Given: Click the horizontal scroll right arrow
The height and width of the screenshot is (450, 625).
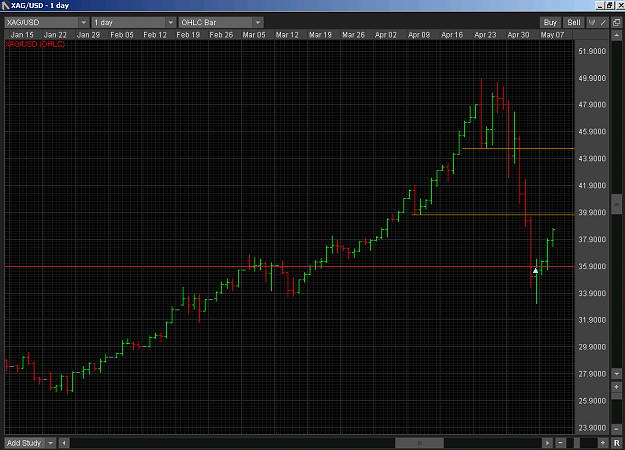Looking at the screenshot, I should pyautogui.click(x=547, y=443).
